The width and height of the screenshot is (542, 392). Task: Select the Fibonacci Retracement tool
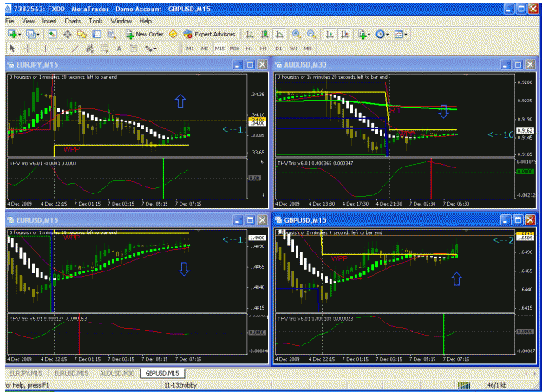click(104, 49)
